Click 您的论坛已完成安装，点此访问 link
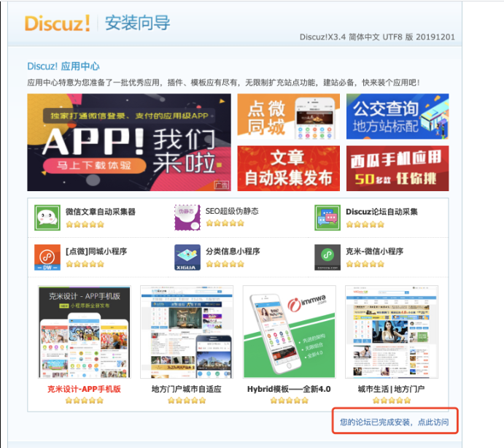Screen dimensions: 504x448 [x=395, y=422]
